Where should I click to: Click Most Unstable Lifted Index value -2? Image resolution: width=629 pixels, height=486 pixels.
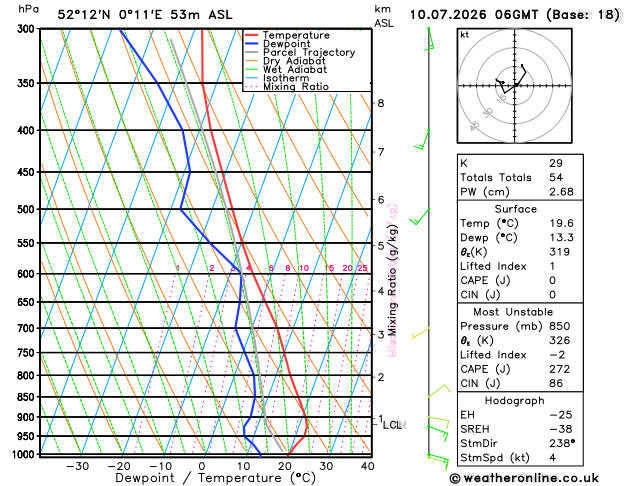click(x=556, y=355)
